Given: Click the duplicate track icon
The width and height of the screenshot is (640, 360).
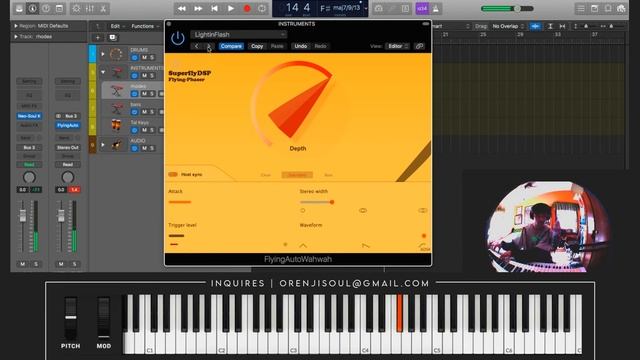Looking at the screenshot, I should [x=113, y=38].
